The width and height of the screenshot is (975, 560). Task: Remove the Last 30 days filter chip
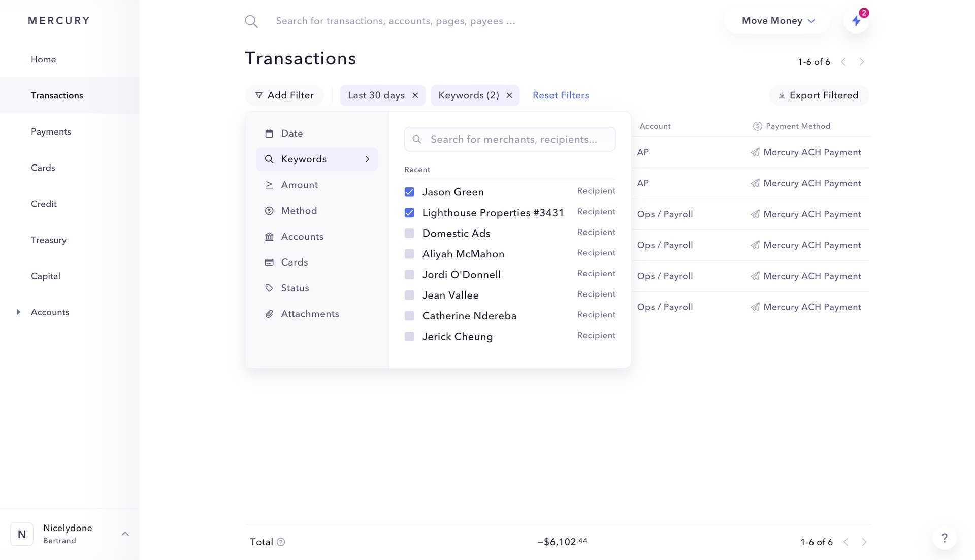click(415, 95)
